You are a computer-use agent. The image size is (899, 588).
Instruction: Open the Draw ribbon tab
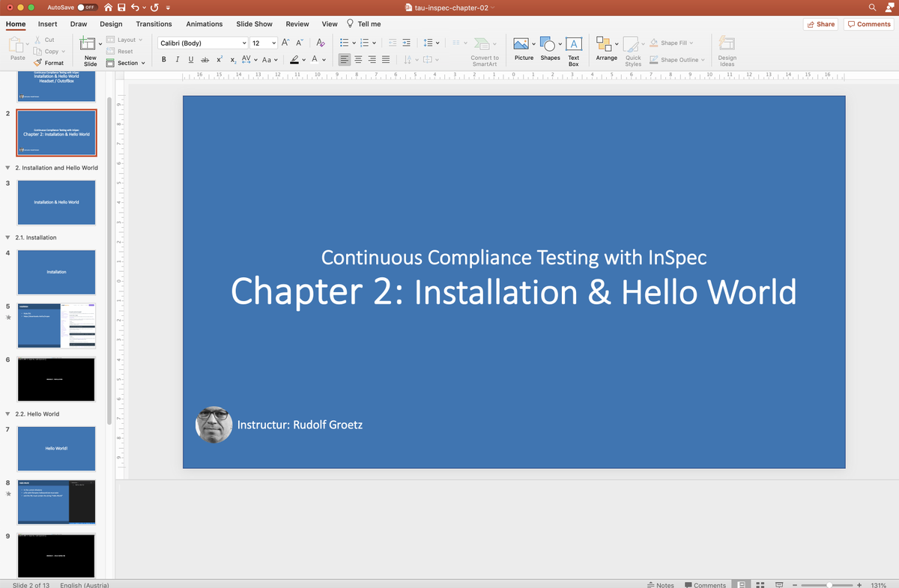pyautogui.click(x=79, y=24)
